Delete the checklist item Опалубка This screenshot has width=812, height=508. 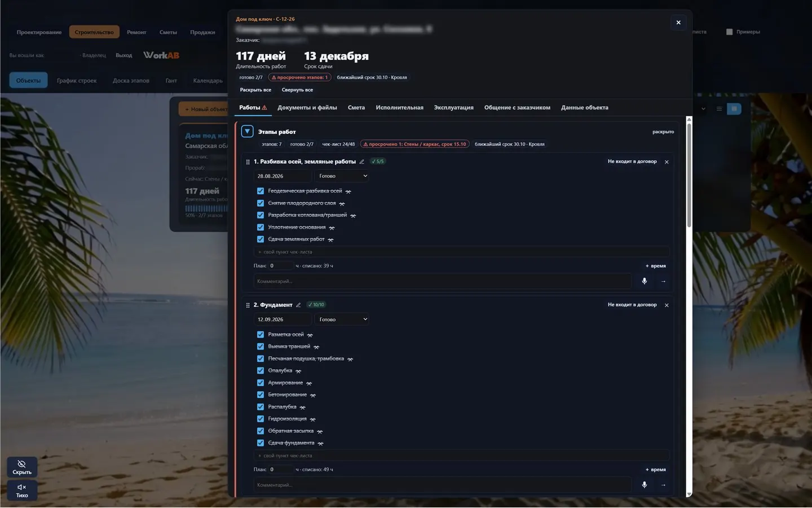point(298,371)
